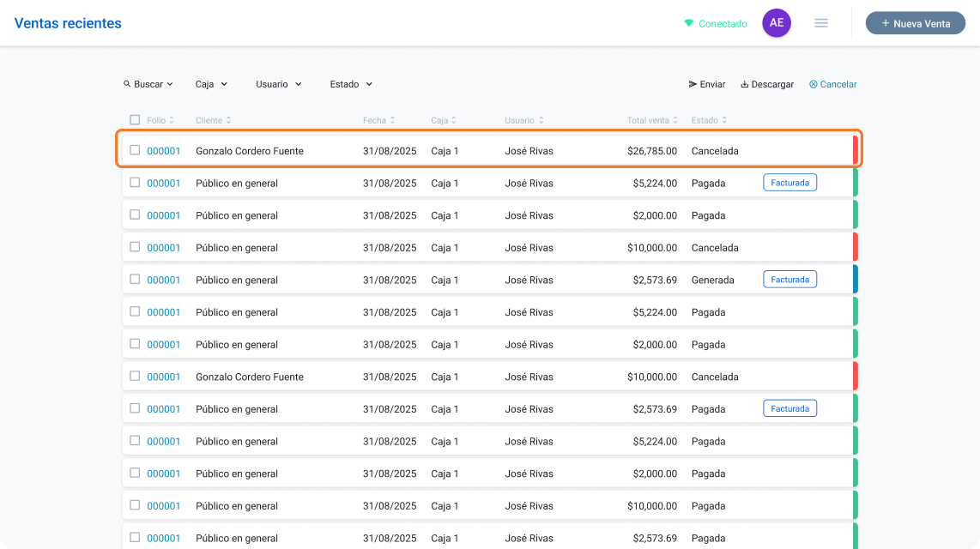Sort by Total venta arrows icon
The width and height of the screenshot is (980, 549).
pyautogui.click(x=675, y=120)
